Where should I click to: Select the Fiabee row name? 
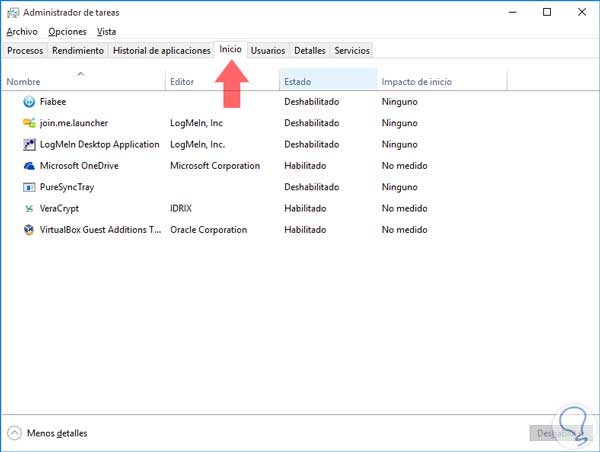pos(53,102)
